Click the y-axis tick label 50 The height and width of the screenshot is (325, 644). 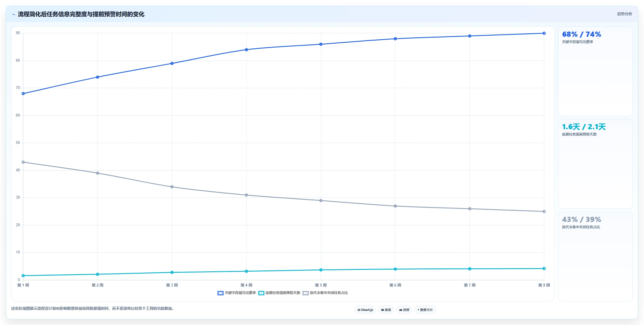point(18,143)
